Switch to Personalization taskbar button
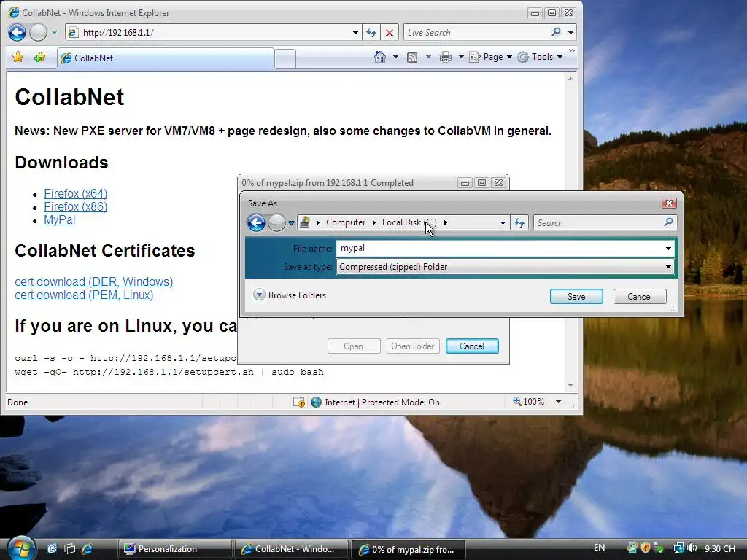This screenshot has width=747, height=560. [x=174, y=549]
